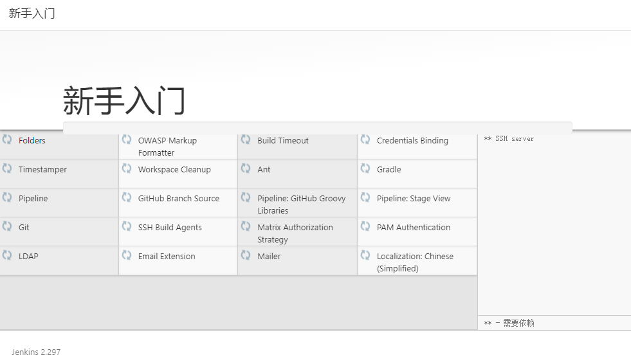Click the spinner icon beside Pipeline: GitHub Groovy Libraries
The width and height of the screenshot is (631, 364).
[246, 197]
